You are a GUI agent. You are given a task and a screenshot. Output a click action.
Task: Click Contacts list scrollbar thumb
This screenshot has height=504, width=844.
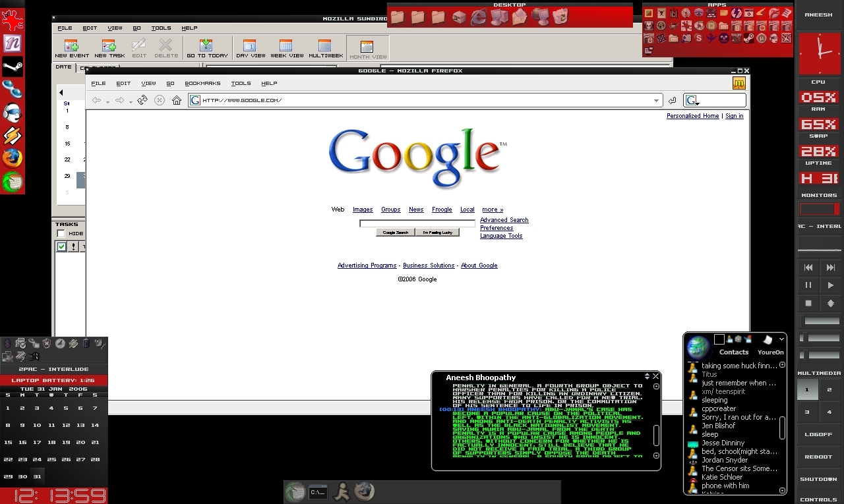click(782, 428)
